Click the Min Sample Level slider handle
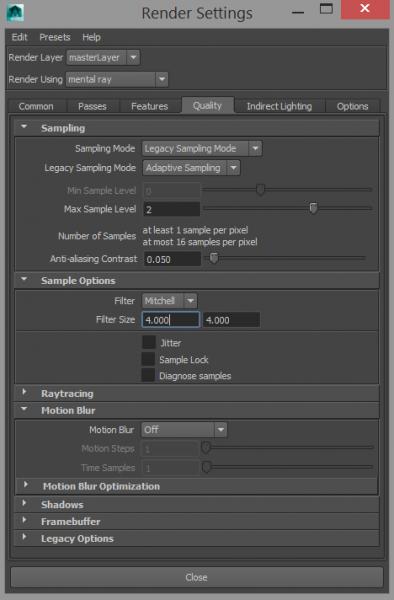Viewport: 394px width, 600px height. 260,189
